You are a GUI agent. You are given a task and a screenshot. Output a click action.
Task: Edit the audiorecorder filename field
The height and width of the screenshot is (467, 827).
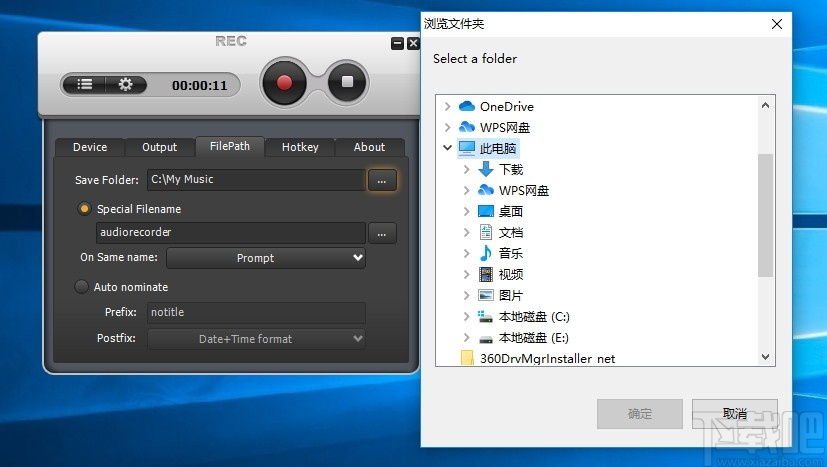click(x=230, y=233)
